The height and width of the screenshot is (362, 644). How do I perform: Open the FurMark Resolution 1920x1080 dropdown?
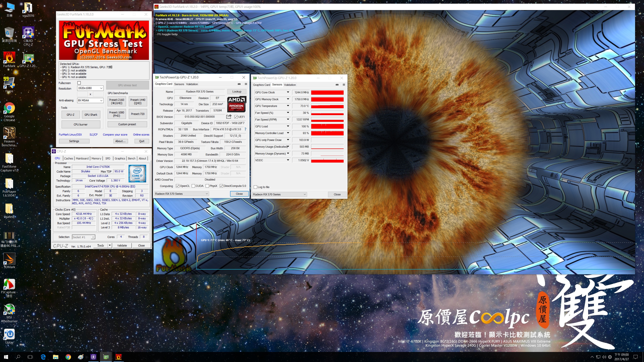click(x=90, y=88)
